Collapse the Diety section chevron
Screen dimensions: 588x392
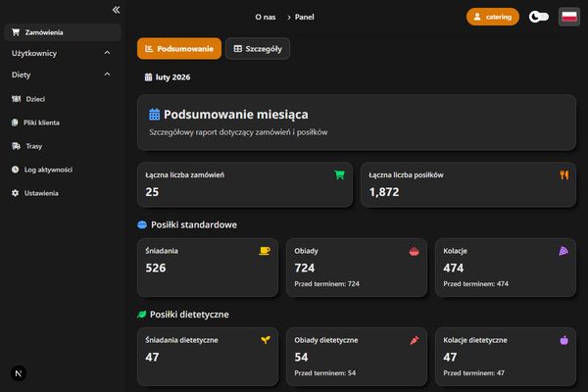pyautogui.click(x=107, y=74)
